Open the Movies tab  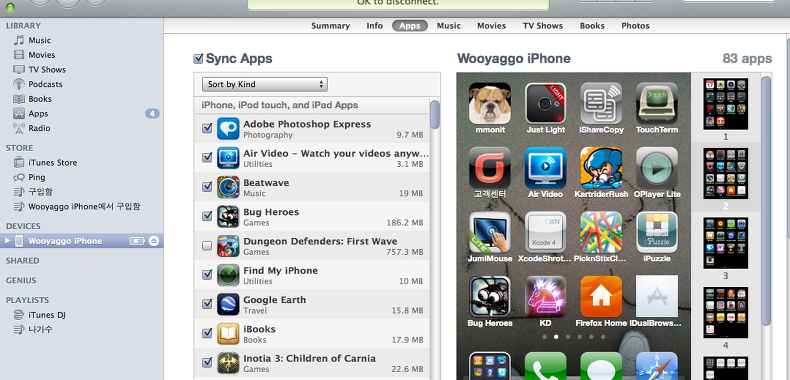coord(491,26)
